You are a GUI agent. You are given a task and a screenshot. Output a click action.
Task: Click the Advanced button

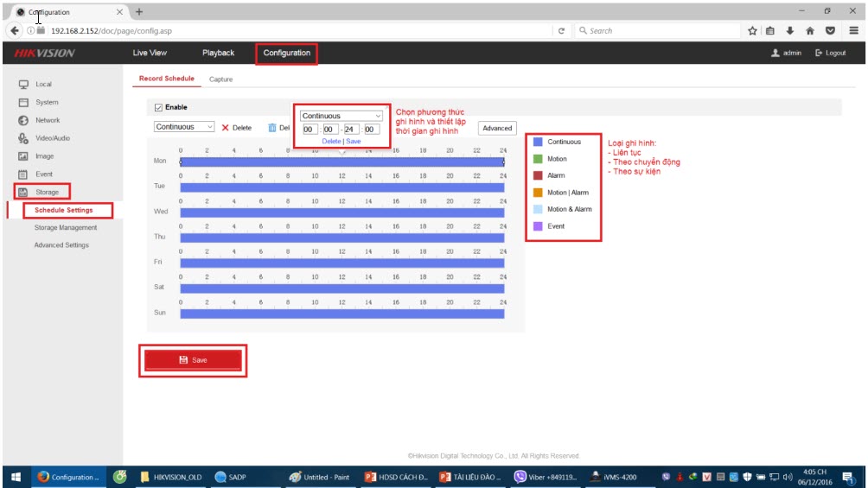(497, 128)
